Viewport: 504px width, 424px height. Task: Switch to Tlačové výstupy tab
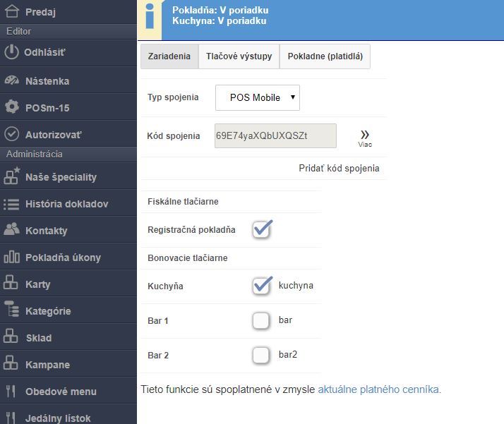[x=239, y=56]
